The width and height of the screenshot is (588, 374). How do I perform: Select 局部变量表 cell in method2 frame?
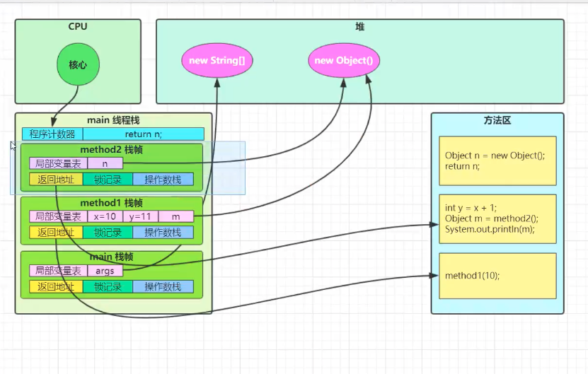click(58, 163)
